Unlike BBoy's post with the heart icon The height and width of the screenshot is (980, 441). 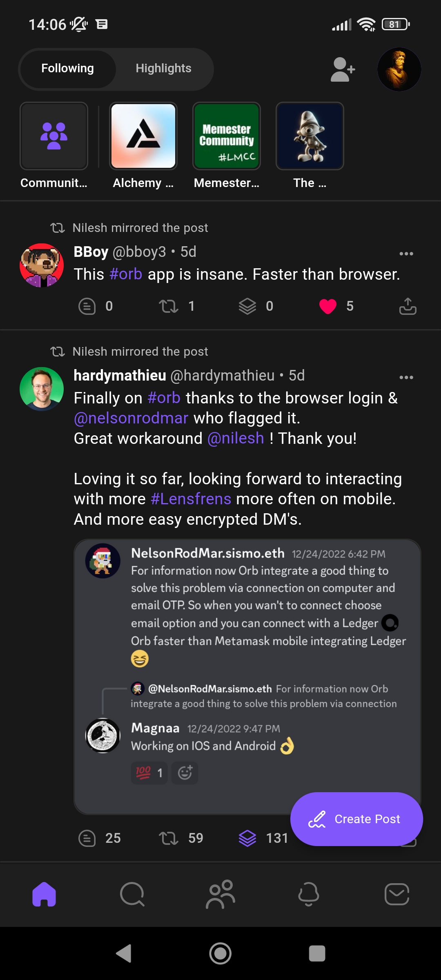point(327,306)
